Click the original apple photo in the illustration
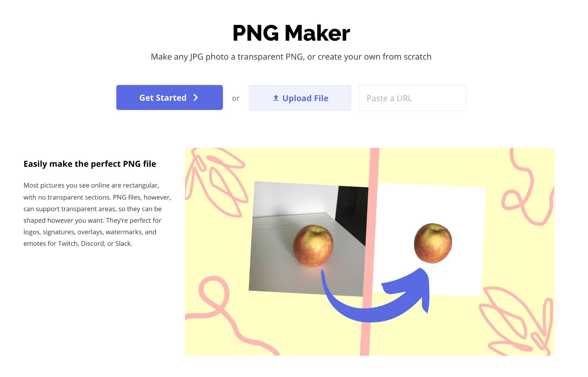The image size is (588, 377). click(x=308, y=239)
